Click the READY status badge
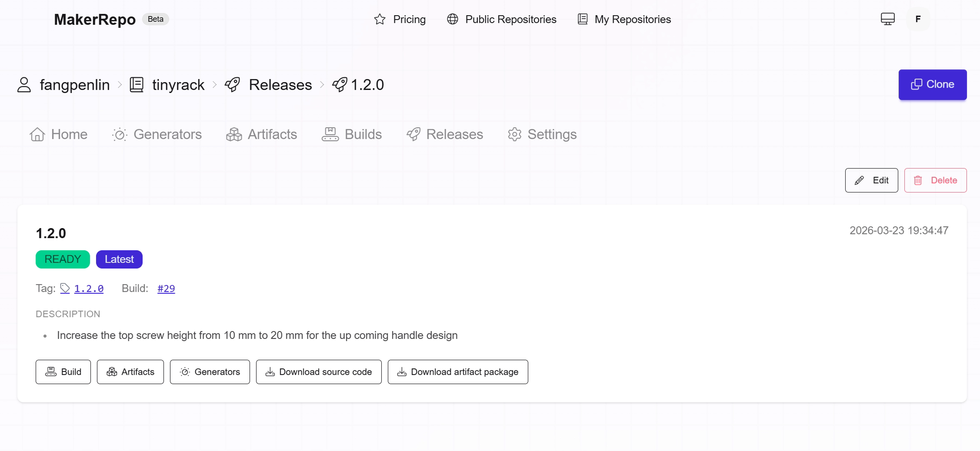The height and width of the screenshot is (451, 980). click(62, 259)
